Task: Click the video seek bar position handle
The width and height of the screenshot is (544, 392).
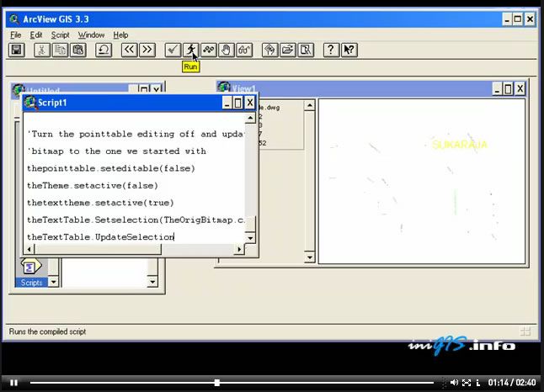Action: 216,383
